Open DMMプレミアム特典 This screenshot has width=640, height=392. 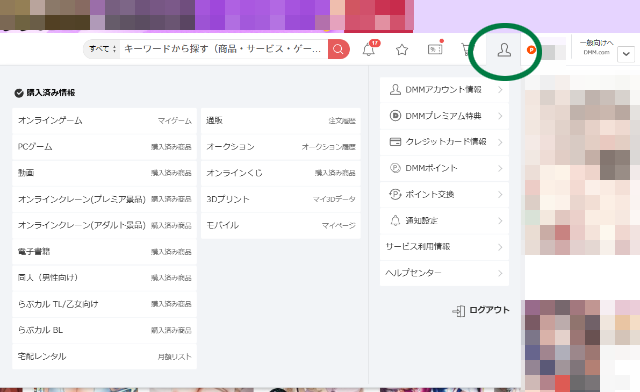click(x=444, y=116)
